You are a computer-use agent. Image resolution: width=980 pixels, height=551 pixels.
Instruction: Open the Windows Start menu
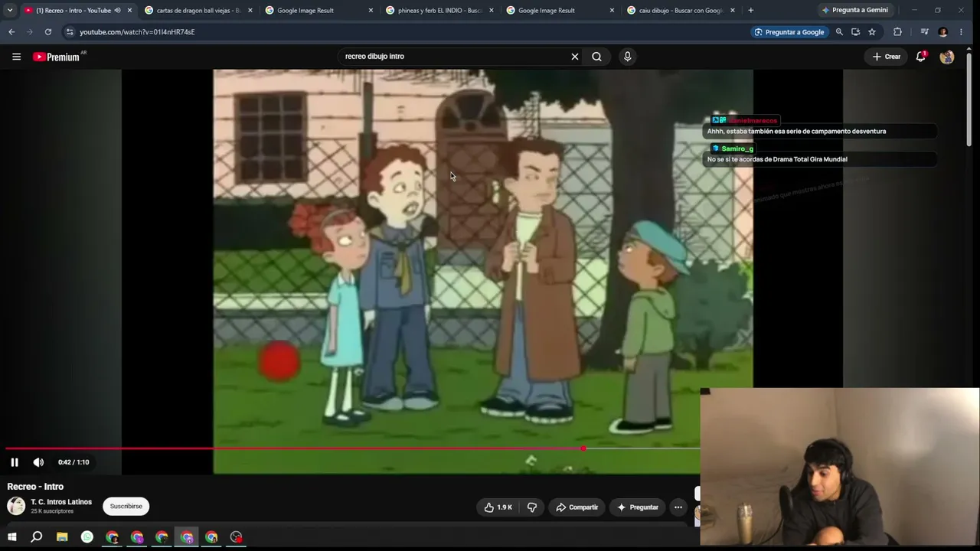(12, 537)
